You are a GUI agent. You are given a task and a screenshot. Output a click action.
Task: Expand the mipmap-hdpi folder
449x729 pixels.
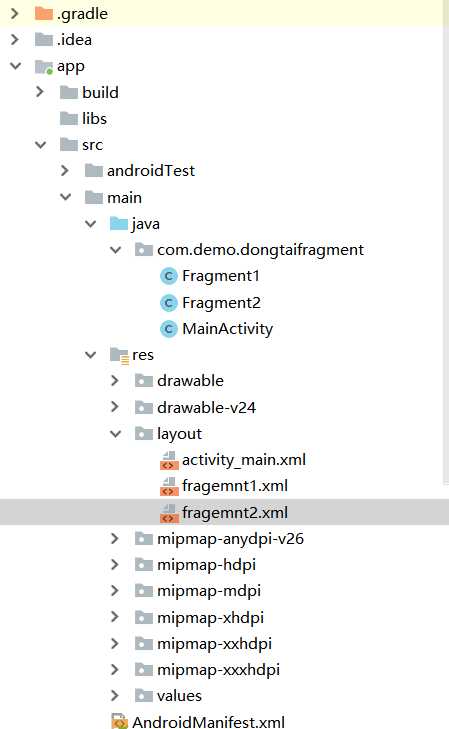[x=115, y=565]
